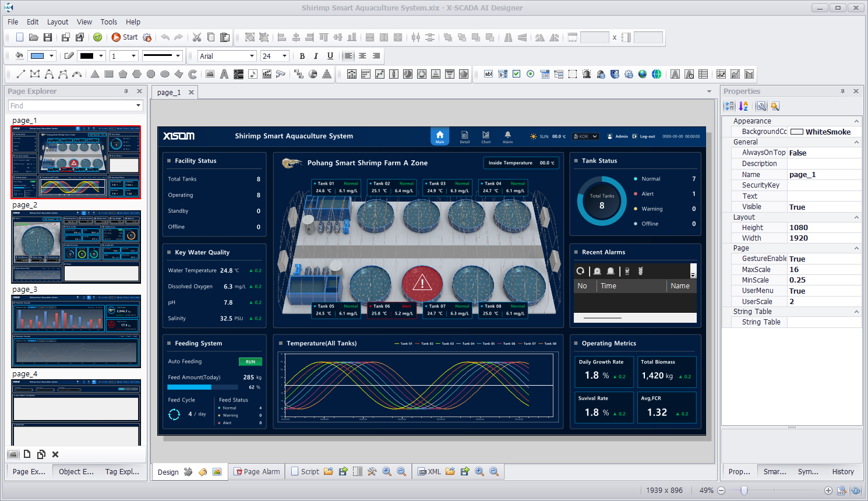Cut selection with the scissors icon
The width and height of the screenshot is (868, 501).
click(197, 37)
